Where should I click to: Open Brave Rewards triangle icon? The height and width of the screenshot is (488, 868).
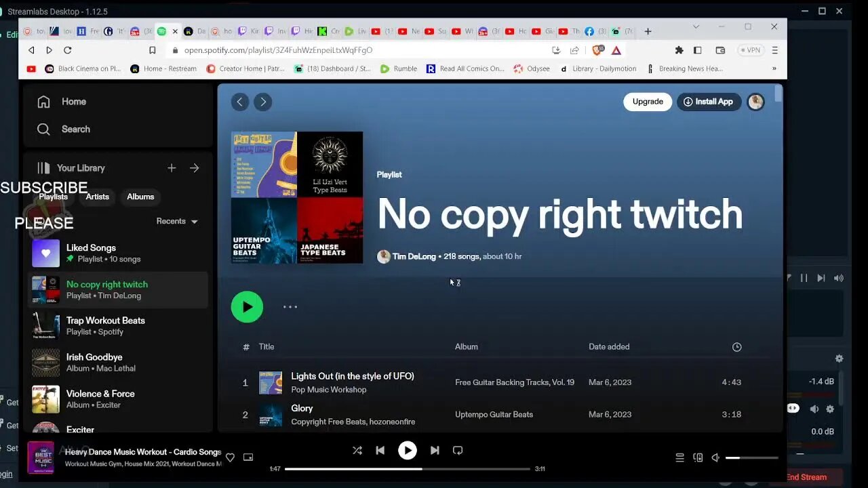click(616, 50)
